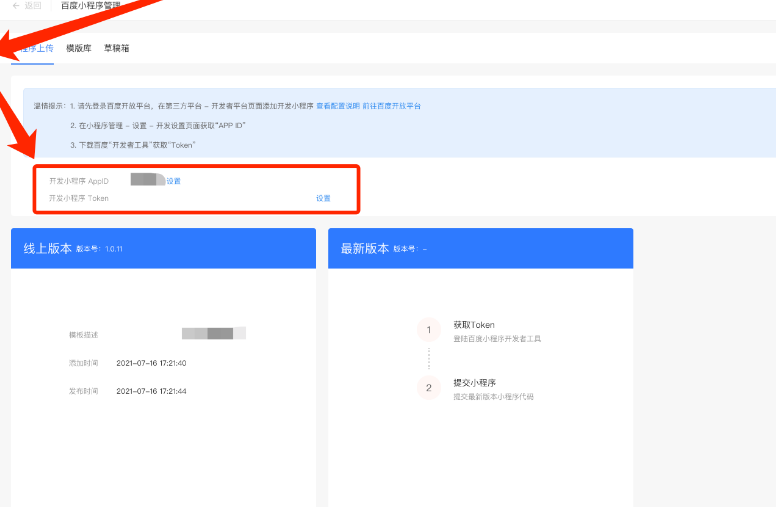Click the 返回 back label
Image resolution: width=776 pixels, height=507 pixels.
pos(33,6)
